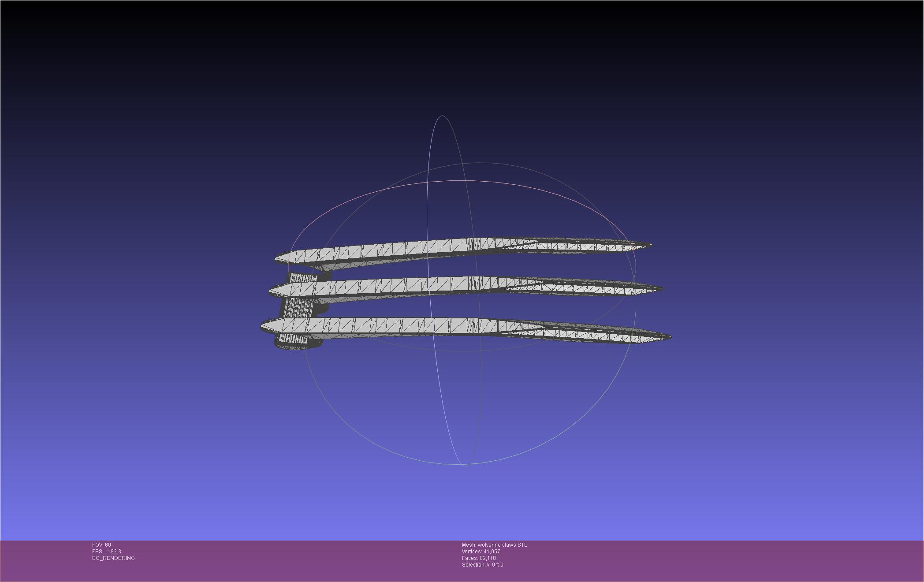Viewport: 924px width, 582px height.
Task: Click the empty viewport background gradient
Action: click(176, 176)
